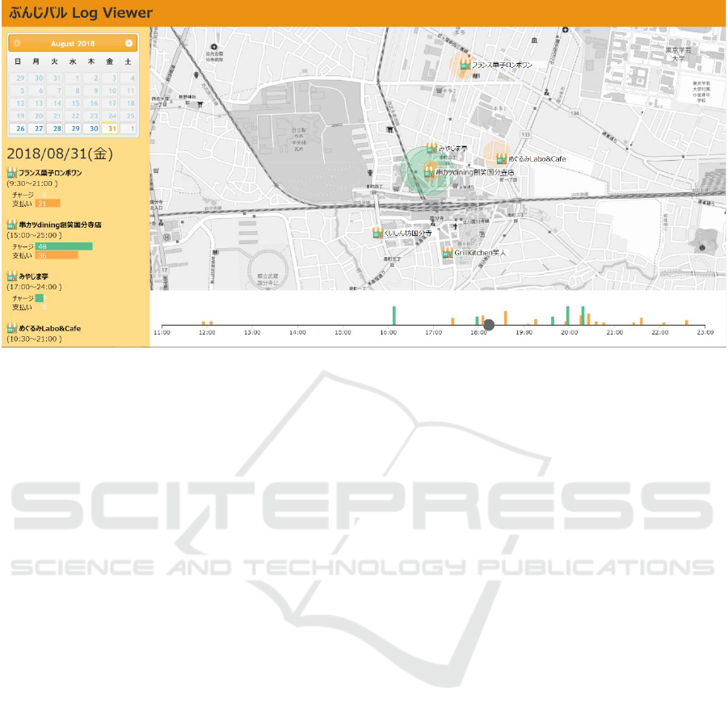Select August 26 in the calendar

click(x=18, y=128)
